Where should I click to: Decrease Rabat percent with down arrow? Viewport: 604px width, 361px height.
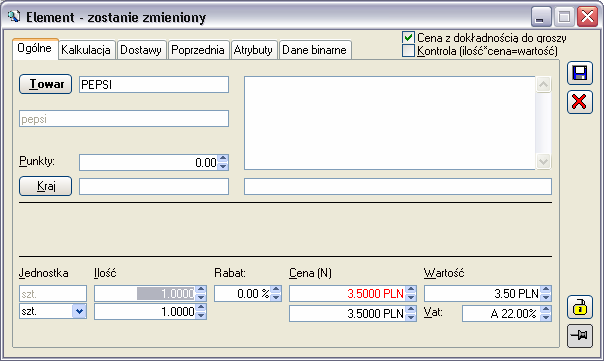(276, 298)
